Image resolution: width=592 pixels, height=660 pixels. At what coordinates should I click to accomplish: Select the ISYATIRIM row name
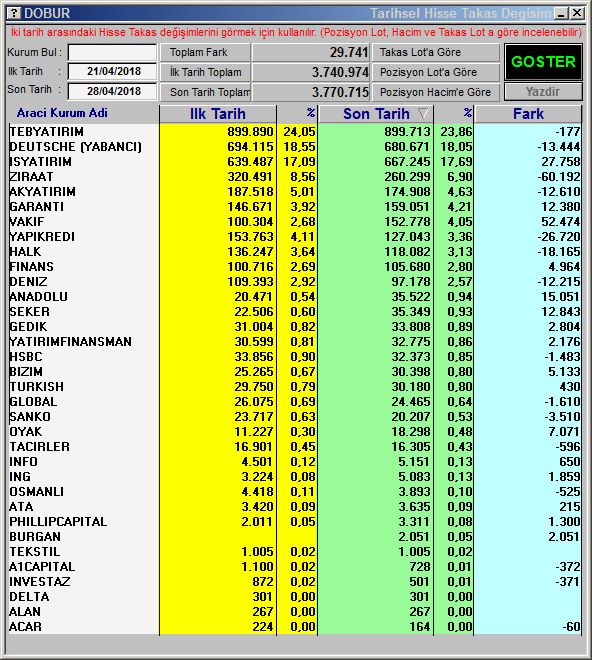click(x=40, y=162)
